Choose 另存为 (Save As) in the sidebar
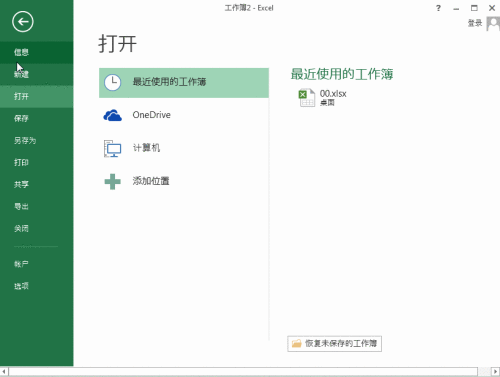This screenshot has width=500, height=377. point(37,140)
